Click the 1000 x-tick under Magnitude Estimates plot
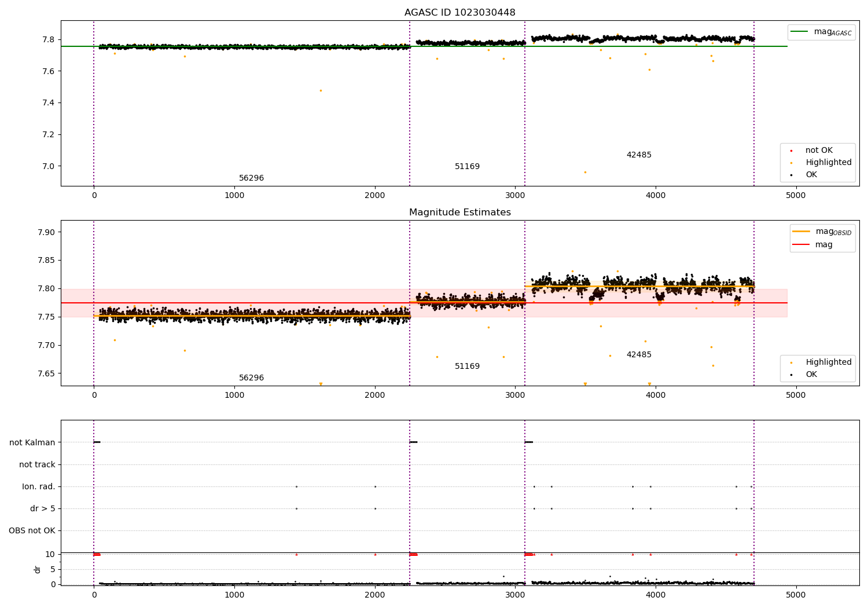The image size is (868, 608). pos(234,395)
